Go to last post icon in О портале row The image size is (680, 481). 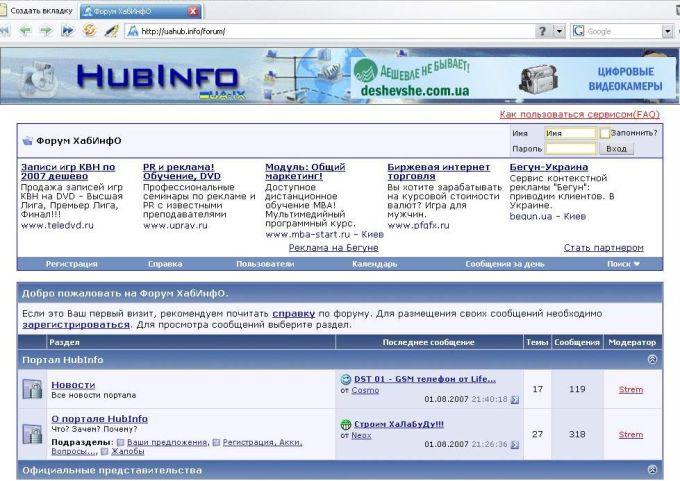[515, 445]
